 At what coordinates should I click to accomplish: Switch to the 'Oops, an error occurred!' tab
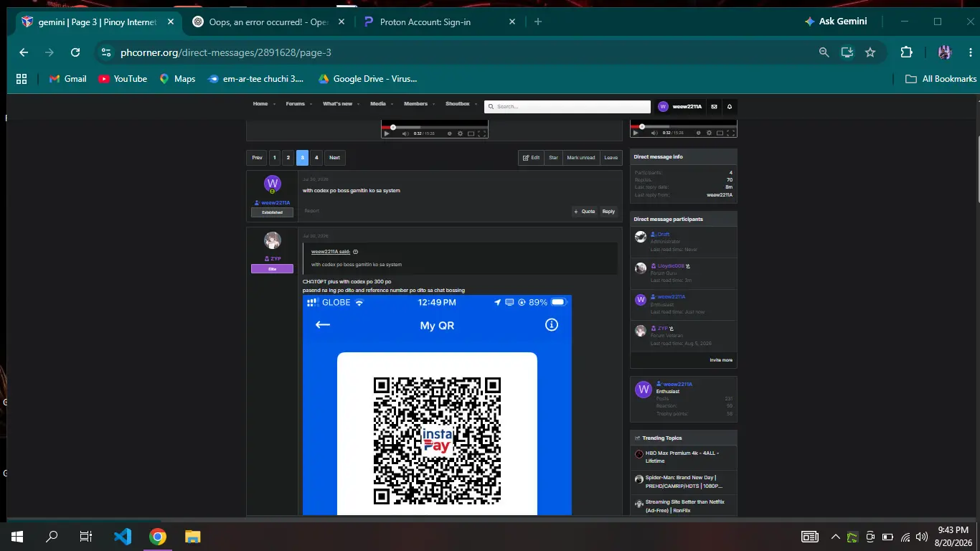(x=269, y=22)
